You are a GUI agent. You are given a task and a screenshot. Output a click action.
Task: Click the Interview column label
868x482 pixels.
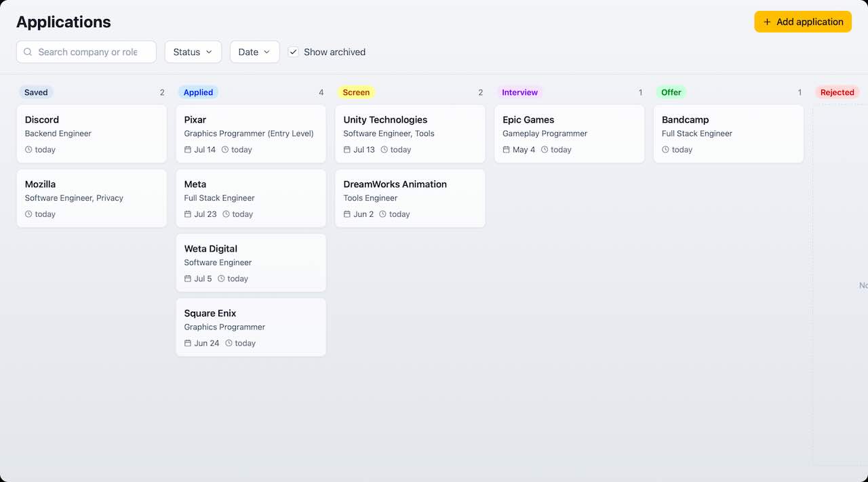pos(519,92)
